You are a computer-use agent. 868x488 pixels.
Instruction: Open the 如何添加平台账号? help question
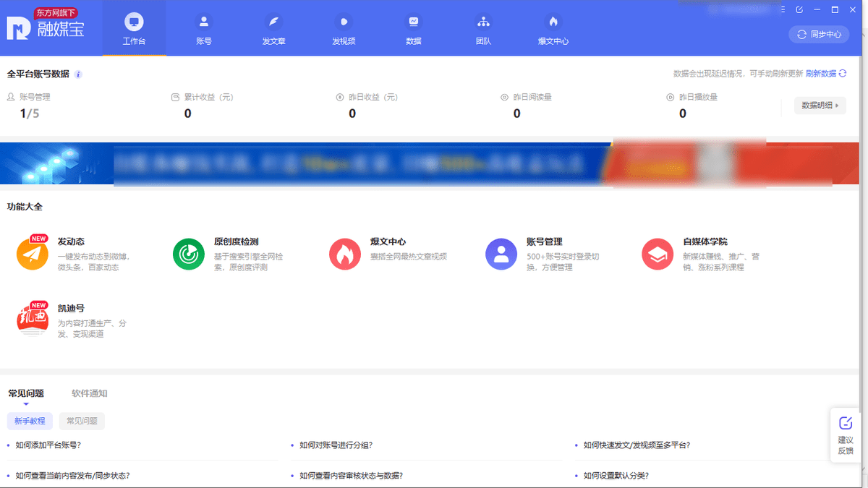tap(48, 445)
